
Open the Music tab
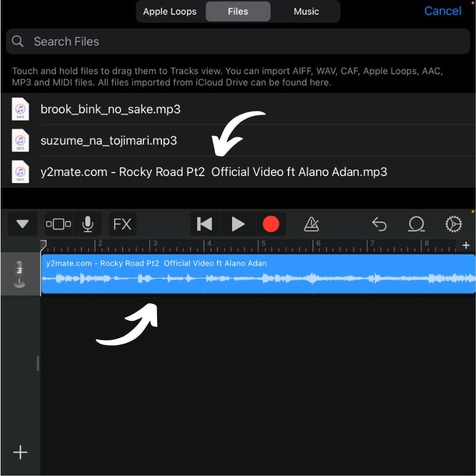pyautogui.click(x=306, y=11)
